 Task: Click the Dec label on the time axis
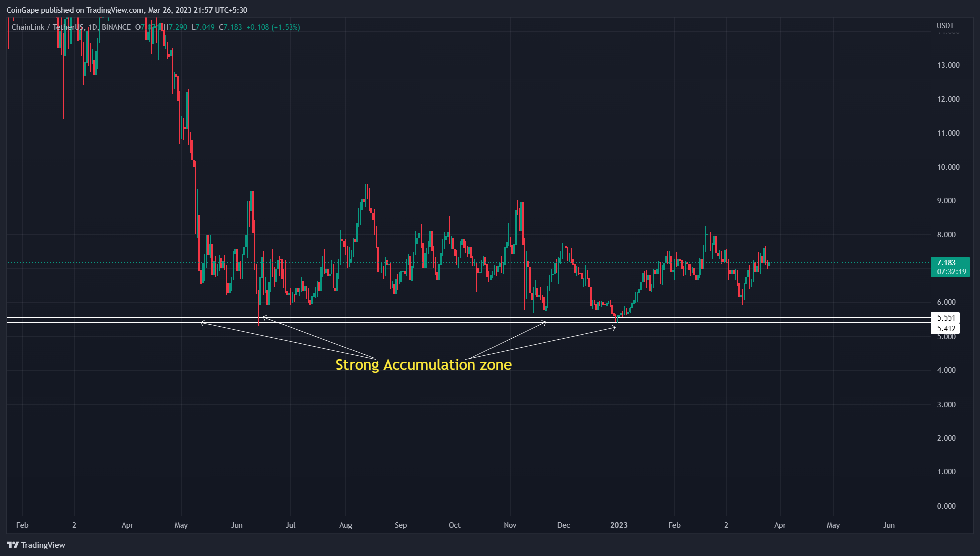(564, 525)
